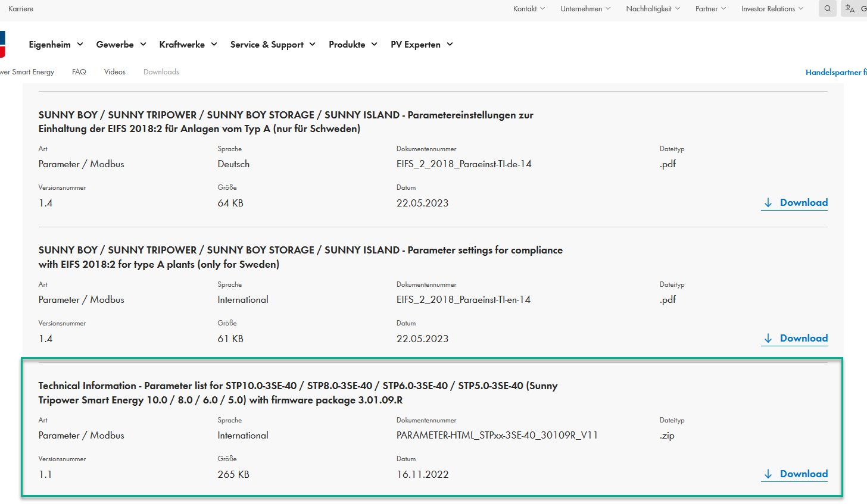Switch to the Videos tab

[x=115, y=72]
